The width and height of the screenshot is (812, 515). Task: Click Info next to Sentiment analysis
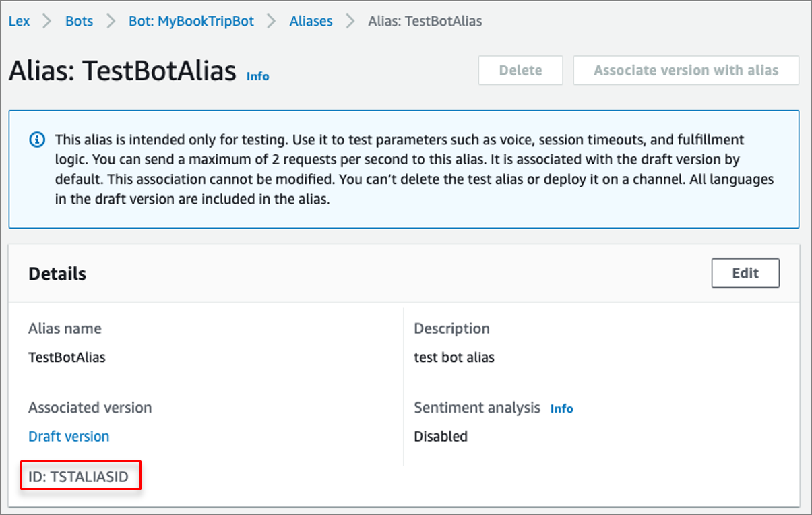click(x=561, y=408)
